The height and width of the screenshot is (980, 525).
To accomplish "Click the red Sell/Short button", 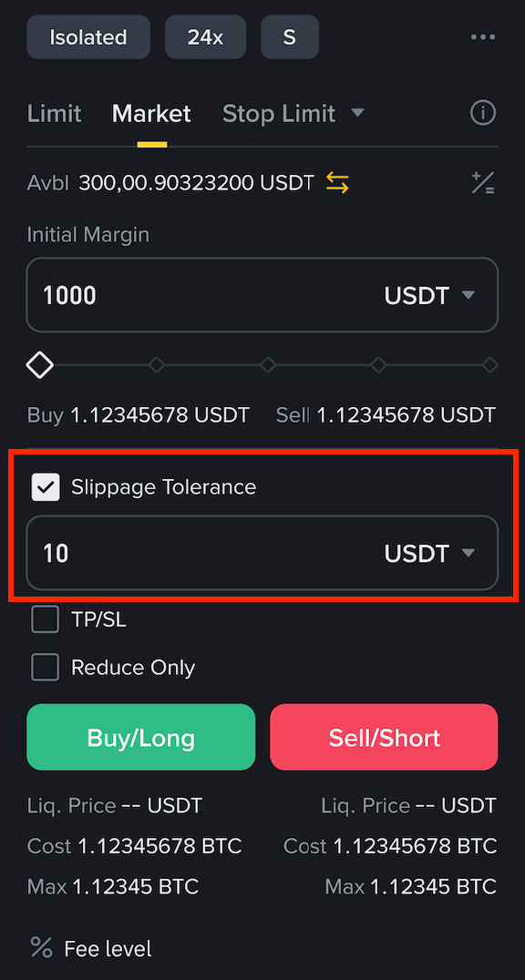I will coord(385,738).
